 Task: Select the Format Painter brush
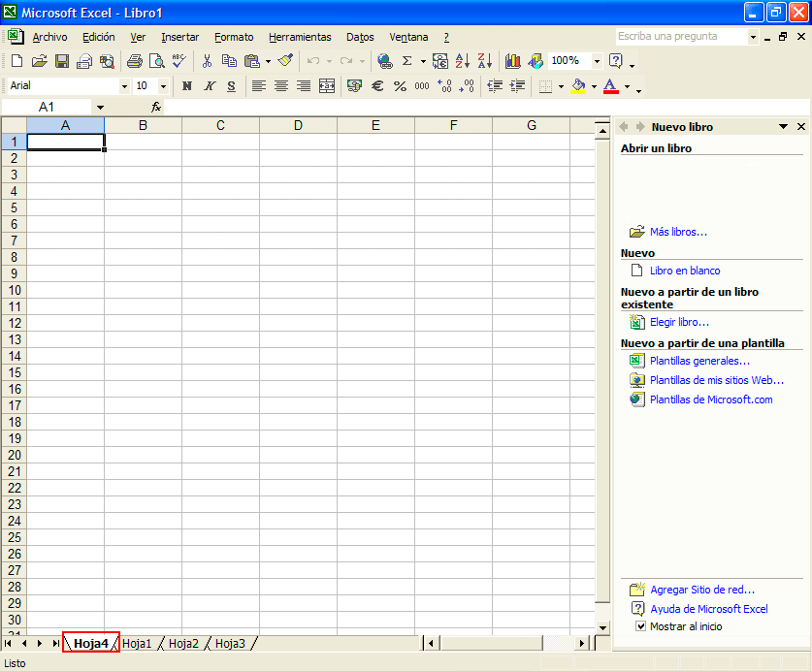[285, 61]
